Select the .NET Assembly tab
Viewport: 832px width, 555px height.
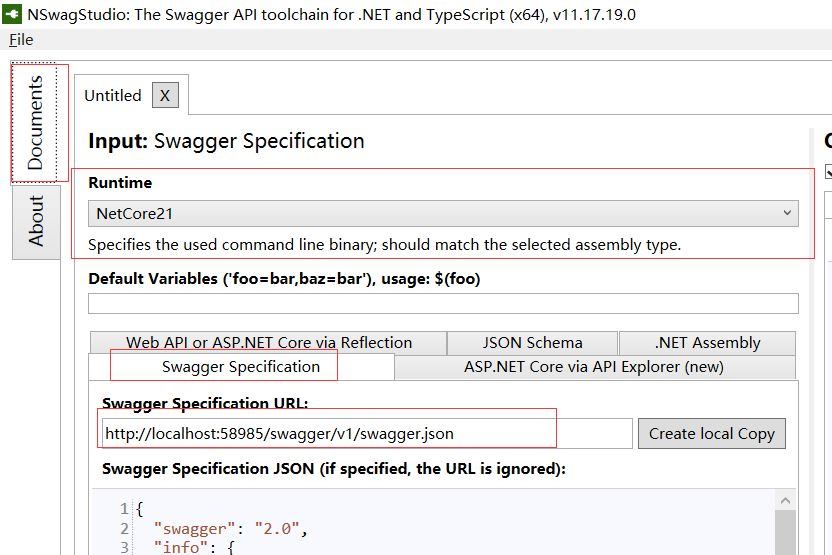[x=707, y=343]
